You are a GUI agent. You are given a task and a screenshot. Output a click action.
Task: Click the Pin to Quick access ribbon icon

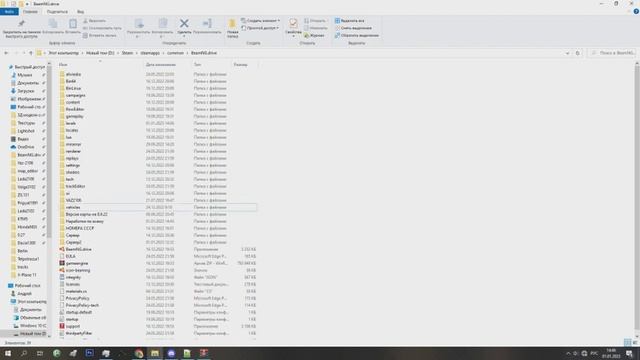tap(21, 24)
